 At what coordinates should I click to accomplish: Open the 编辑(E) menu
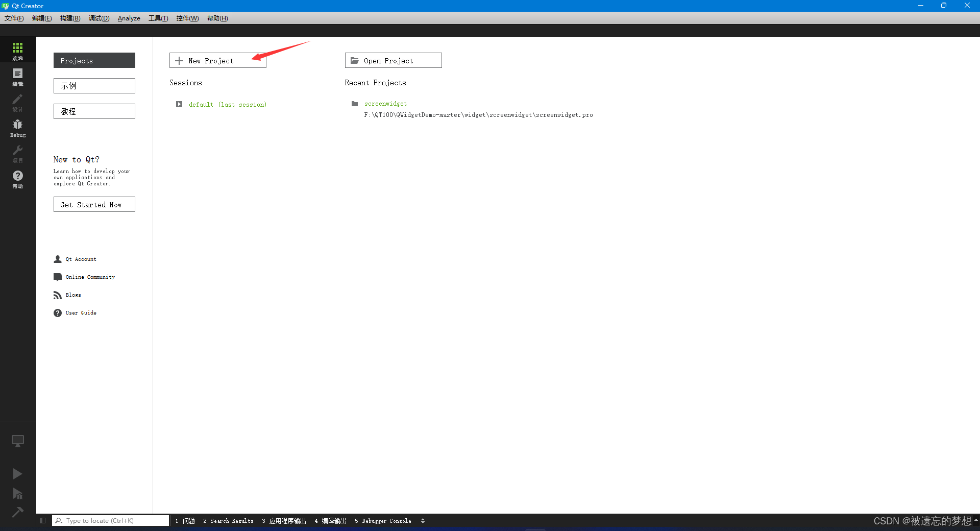click(x=42, y=18)
